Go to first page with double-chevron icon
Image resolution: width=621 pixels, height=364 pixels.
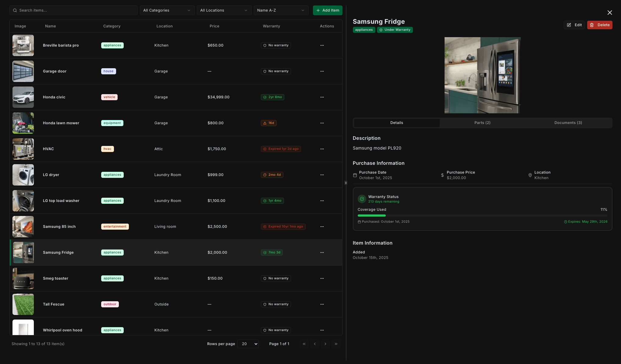[304, 344]
